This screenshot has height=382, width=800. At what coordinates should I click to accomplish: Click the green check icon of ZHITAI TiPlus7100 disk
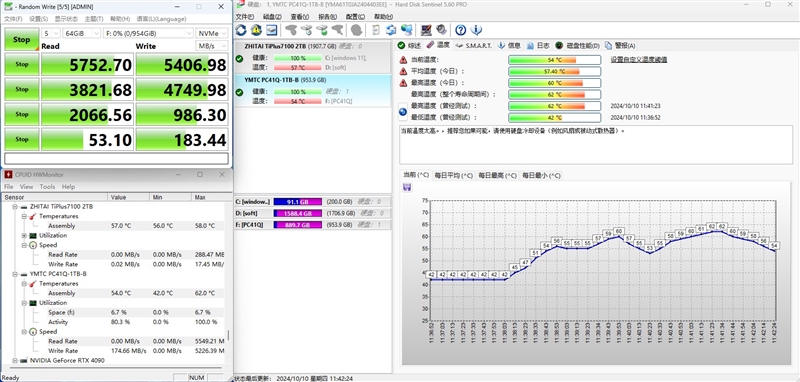tap(239, 58)
